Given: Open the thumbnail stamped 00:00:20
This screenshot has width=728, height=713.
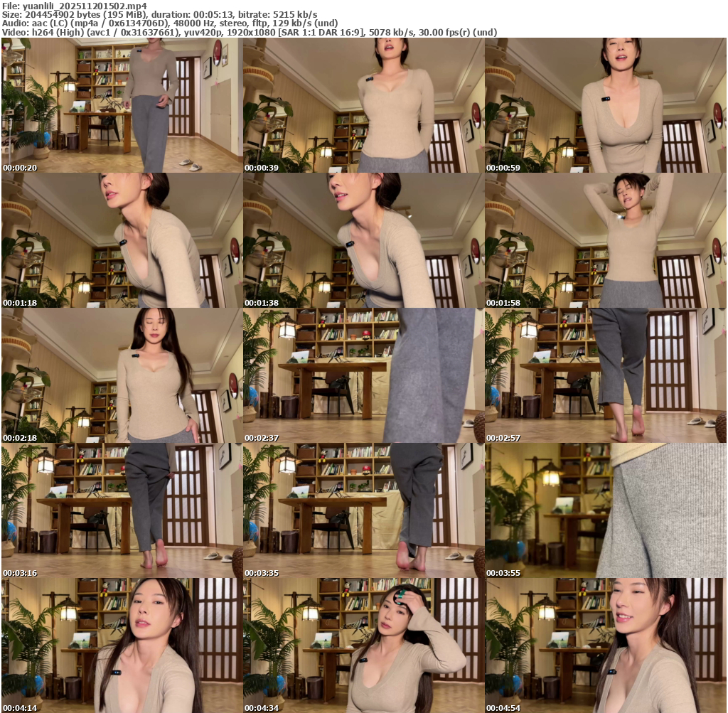Looking at the screenshot, I should pyautogui.click(x=122, y=105).
